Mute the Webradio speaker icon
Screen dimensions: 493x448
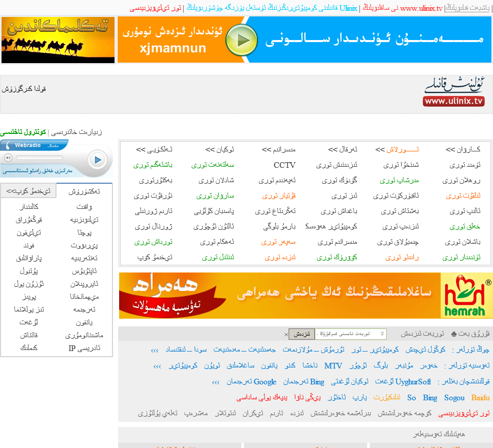(8, 158)
